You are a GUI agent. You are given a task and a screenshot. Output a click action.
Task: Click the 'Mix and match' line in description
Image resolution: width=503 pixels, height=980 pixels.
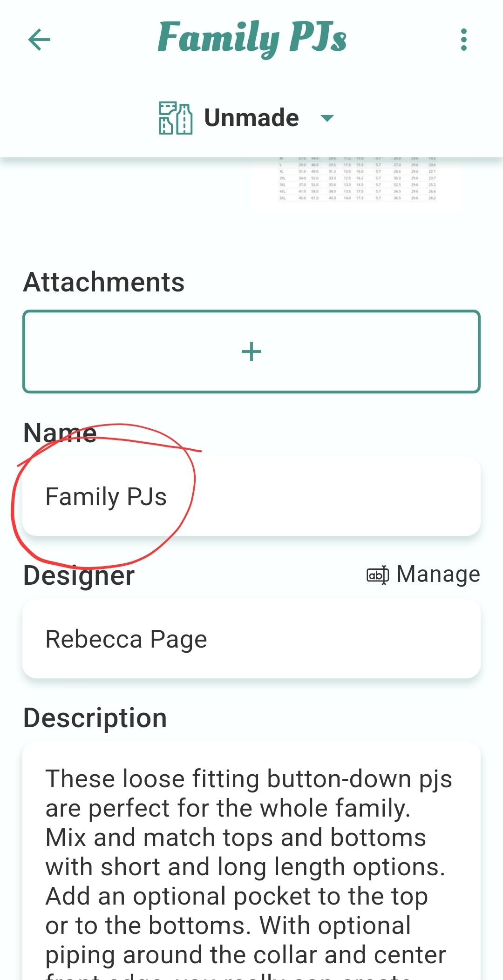click(235, 838)
